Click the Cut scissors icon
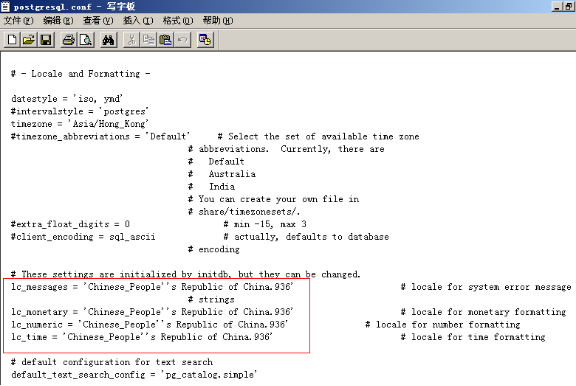Screen dimensions: 576x386 132,40
